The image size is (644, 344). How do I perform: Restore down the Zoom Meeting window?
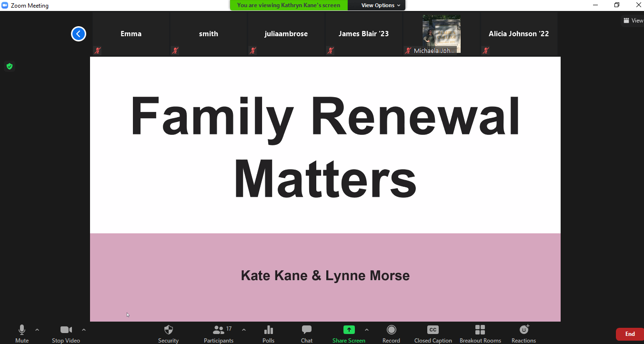point(617,5)
